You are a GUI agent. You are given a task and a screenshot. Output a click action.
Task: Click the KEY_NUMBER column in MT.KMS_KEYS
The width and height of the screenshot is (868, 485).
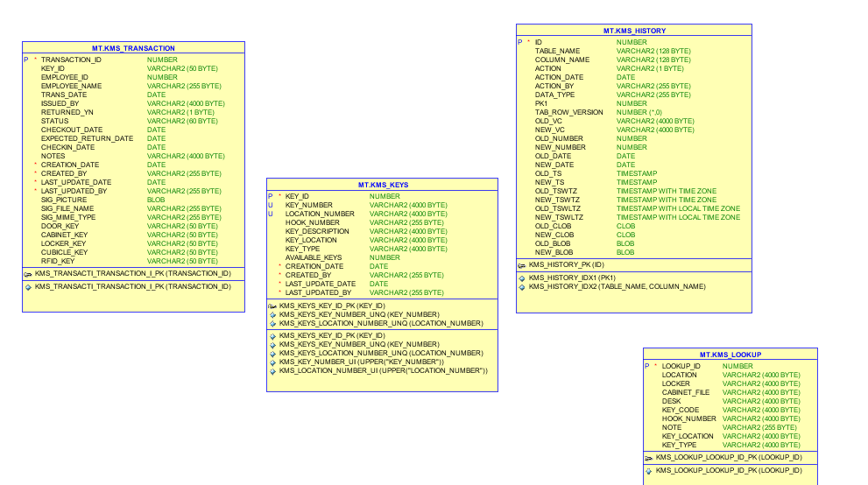(x=382, y=205)
